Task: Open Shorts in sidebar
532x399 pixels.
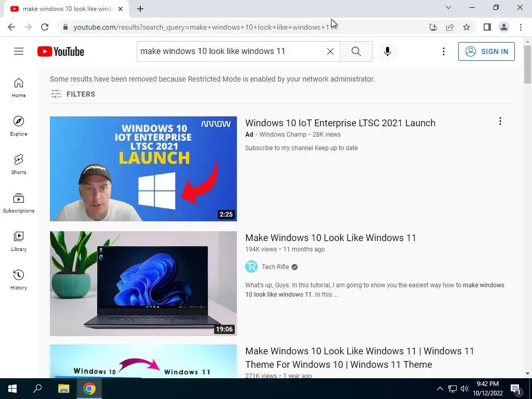Action: 19,165
